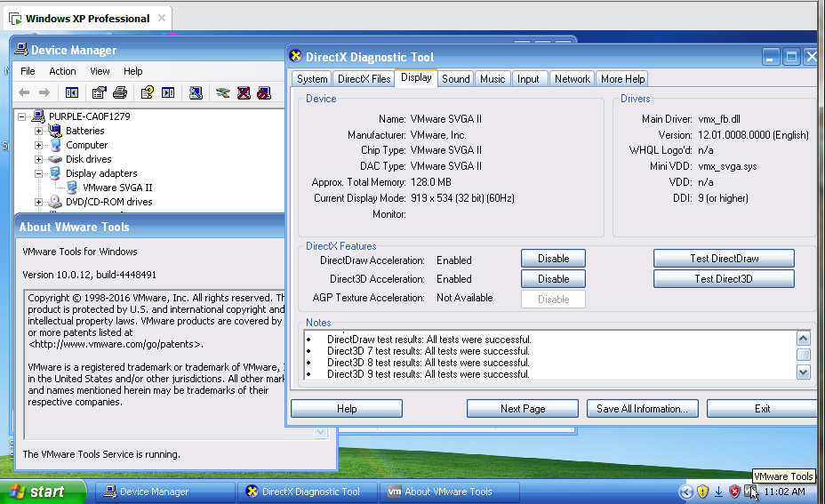
Task: Switch to DirectX Diagnostic Tool taskbar button
Action: pos(308,492)
